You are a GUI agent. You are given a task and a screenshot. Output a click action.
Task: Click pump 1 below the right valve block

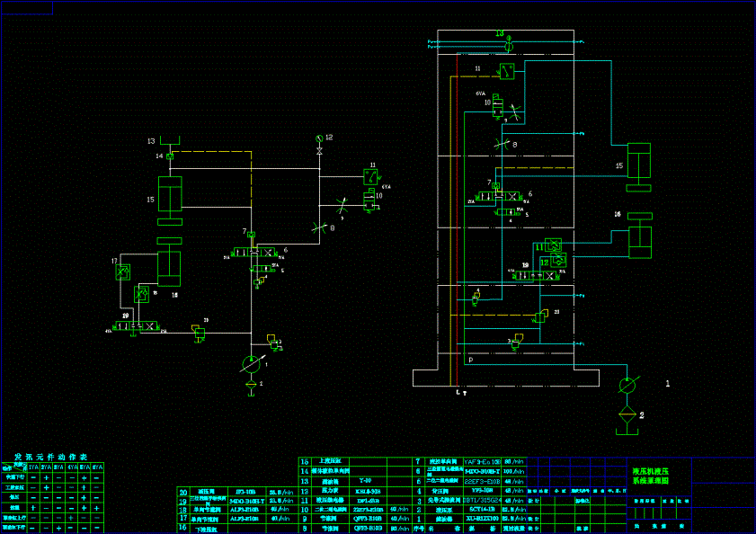pyautogui.click(x=627, y=385)
